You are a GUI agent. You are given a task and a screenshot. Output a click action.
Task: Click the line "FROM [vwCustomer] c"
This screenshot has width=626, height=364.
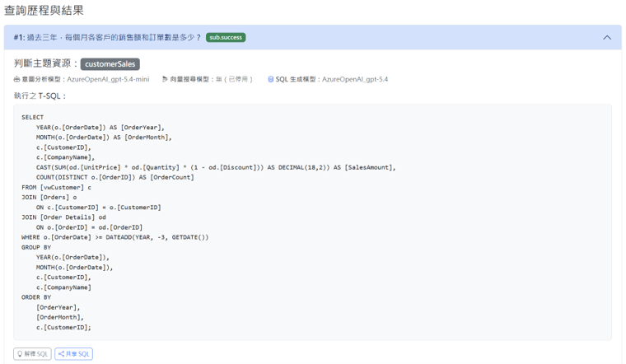(x=56, y=187)
